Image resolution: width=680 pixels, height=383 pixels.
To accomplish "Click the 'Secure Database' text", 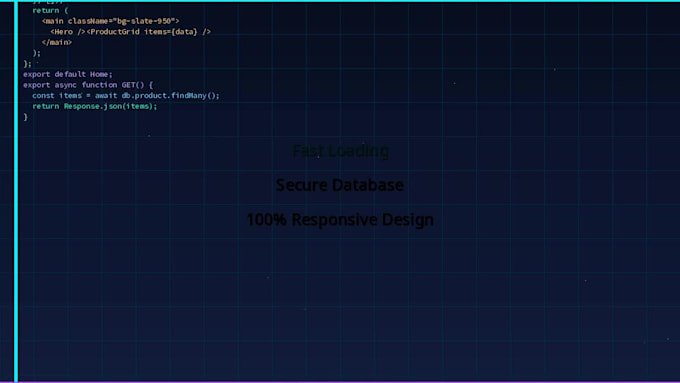I will point(340,185).
